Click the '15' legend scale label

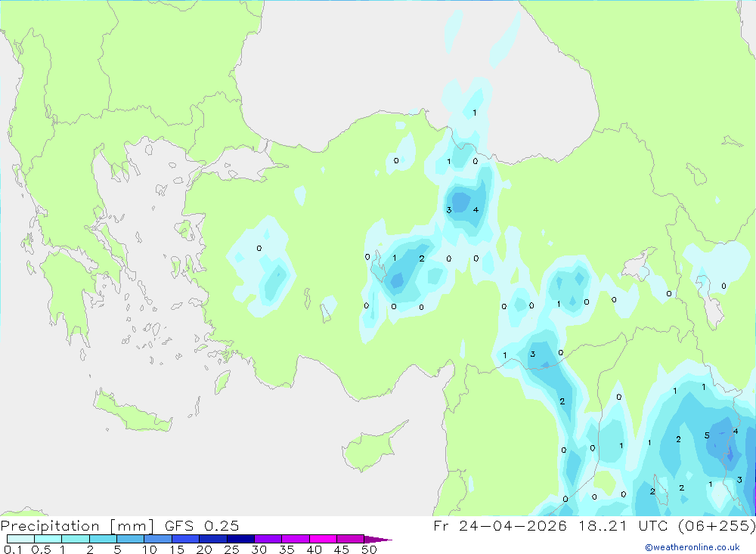click(x=177, y=549)
